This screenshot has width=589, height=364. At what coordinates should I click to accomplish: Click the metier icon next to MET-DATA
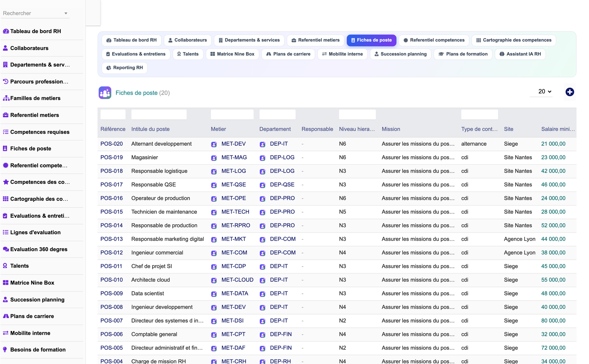[x=214, y=294]
